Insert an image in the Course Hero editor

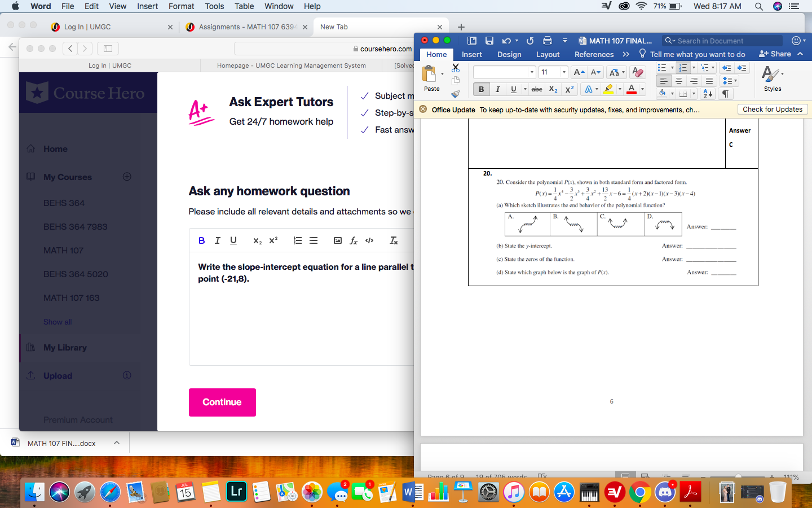point(337,240)
